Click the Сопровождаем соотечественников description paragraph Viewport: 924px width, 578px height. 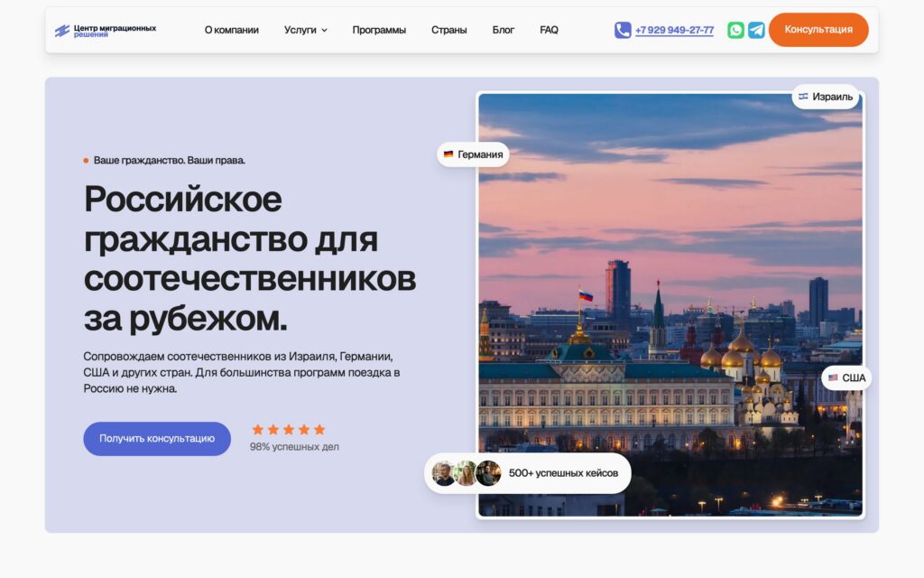click(242, 372)
